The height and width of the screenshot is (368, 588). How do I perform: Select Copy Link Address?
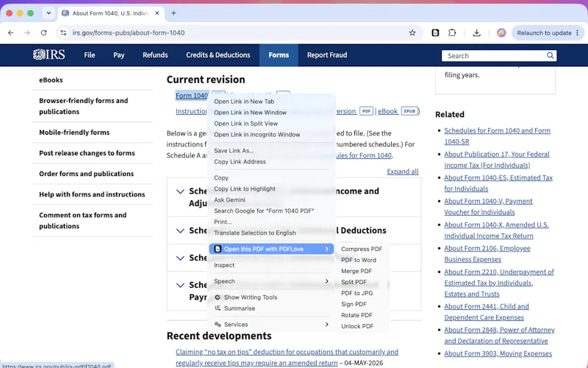pyautogui.click(x=271, y=161)
